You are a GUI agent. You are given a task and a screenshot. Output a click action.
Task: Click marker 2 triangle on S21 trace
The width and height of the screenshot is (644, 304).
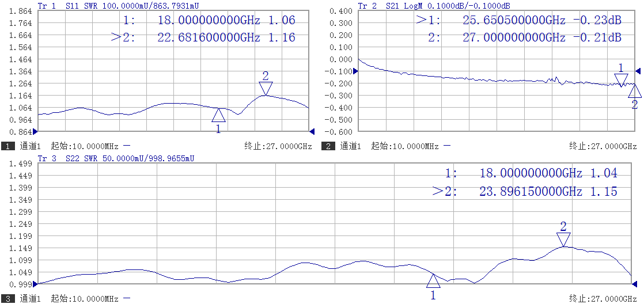pyautogui.click(x=634, y=91)
